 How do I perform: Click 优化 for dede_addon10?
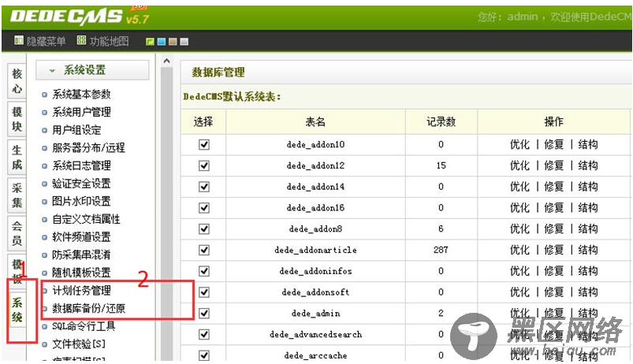coord(519,144)
